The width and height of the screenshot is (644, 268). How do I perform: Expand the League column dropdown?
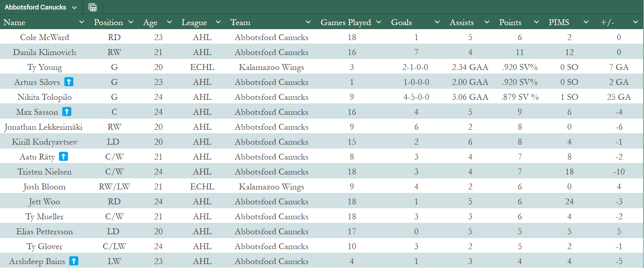click(218, 22)
